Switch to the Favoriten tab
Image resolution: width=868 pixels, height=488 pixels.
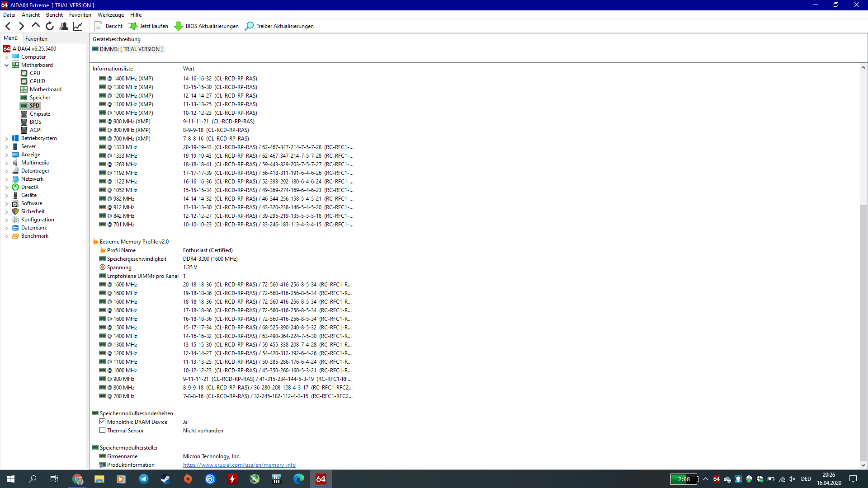(x=36, y=39)
